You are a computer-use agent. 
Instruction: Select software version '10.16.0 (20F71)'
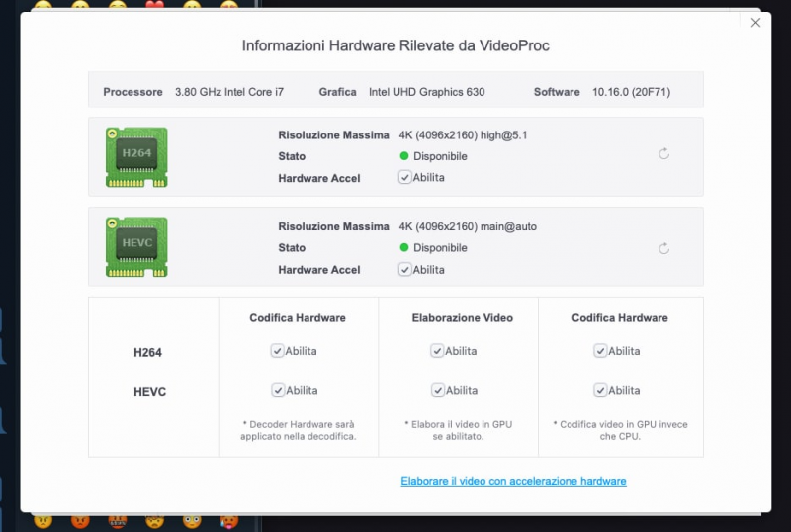(x=631, y=92)
